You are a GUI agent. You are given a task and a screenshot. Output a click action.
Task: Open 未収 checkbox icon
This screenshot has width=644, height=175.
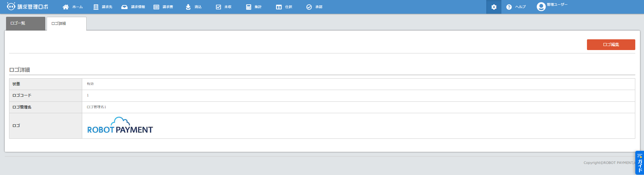[x=218, y=7]
